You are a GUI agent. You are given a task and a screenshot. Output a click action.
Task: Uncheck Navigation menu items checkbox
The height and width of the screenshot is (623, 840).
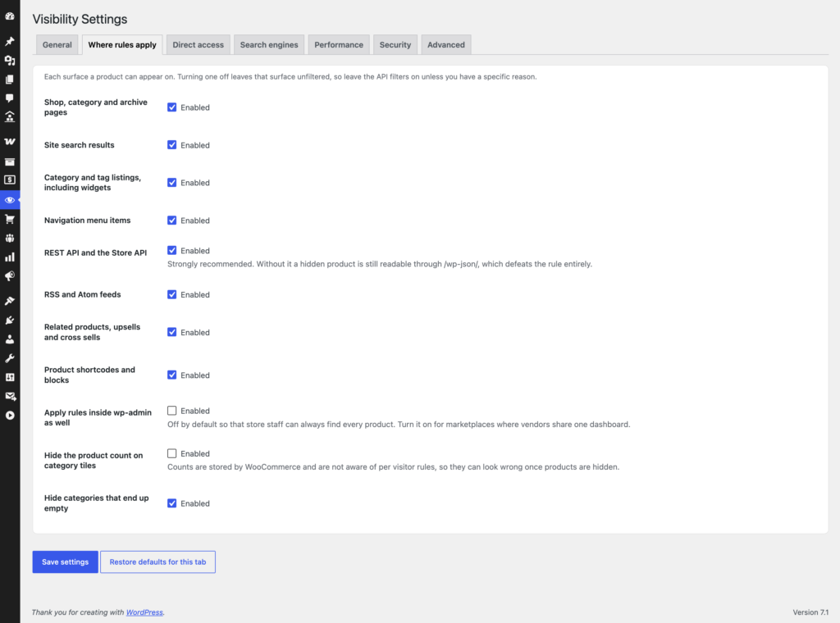click(172, 220)
